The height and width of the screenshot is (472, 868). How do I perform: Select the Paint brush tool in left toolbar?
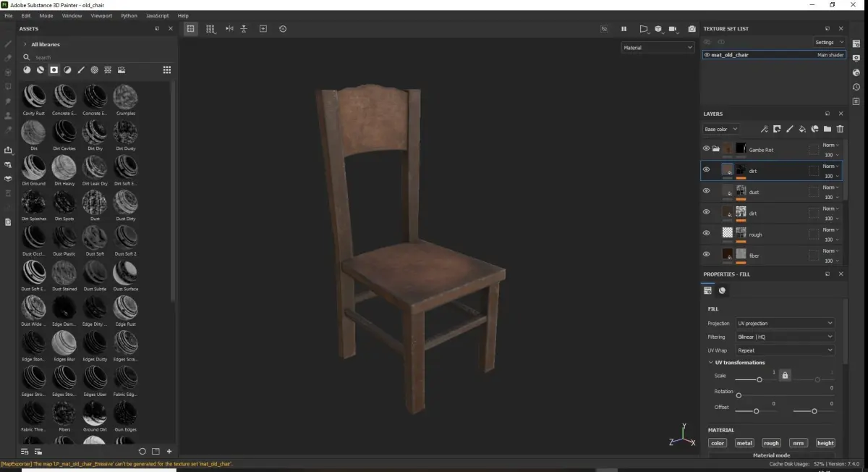(x=8, y=43)
